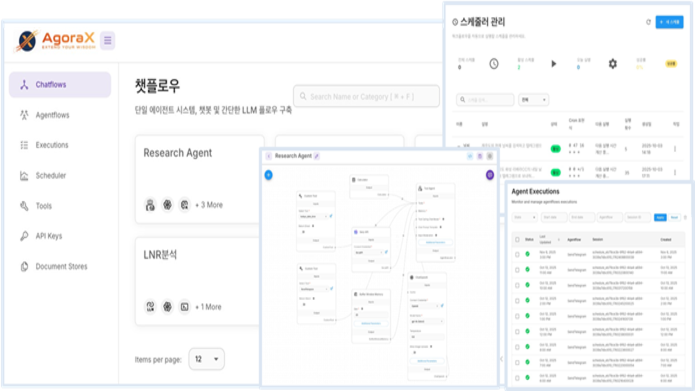This screenshot has height=391, width=695.
Task: Click trash delete icon in Agent Executions
Action: pyautogui.click(x=686, y=217)
